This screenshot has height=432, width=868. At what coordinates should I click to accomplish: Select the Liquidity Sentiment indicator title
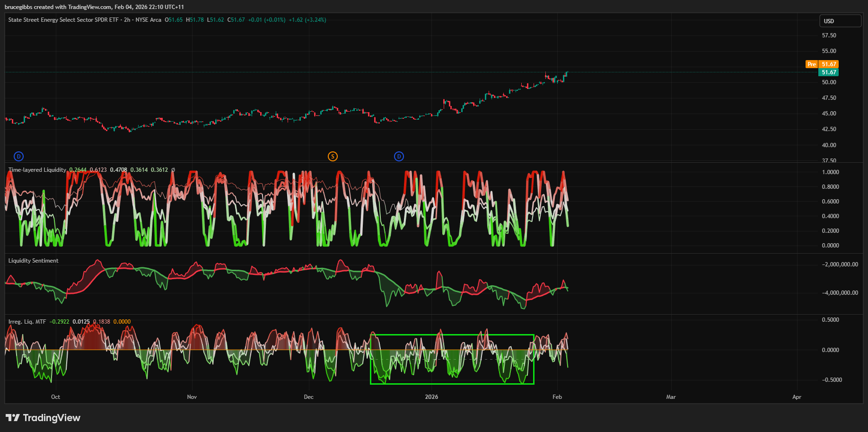click(x=33, y=261)
